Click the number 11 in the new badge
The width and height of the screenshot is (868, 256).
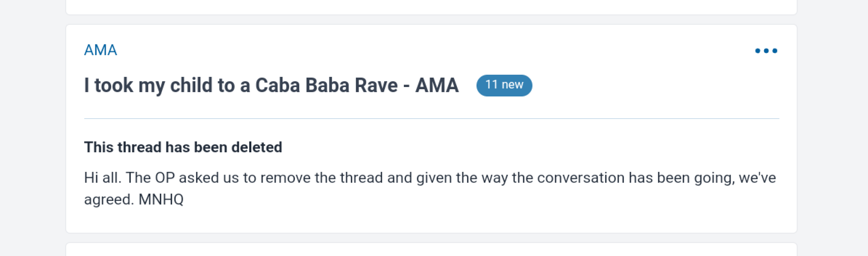tap(491, 85)
